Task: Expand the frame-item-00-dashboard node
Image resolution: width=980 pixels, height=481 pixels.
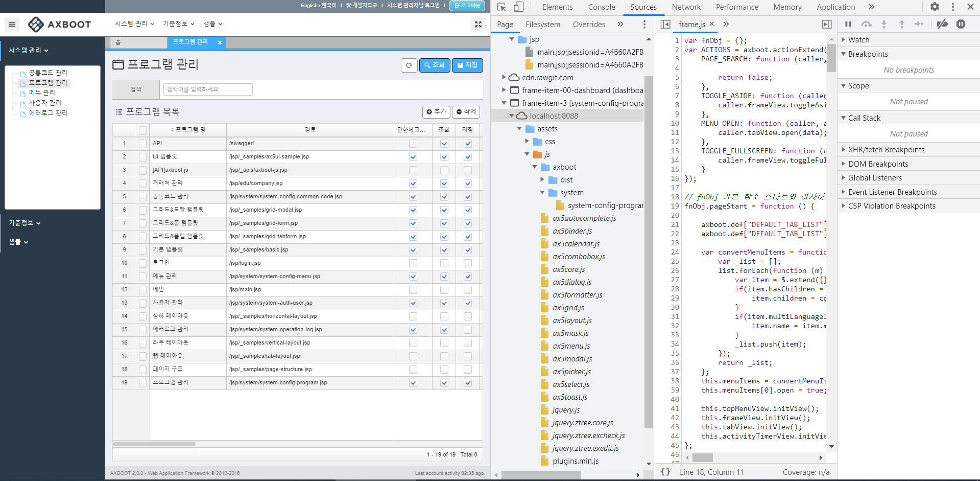Action: 504,90
